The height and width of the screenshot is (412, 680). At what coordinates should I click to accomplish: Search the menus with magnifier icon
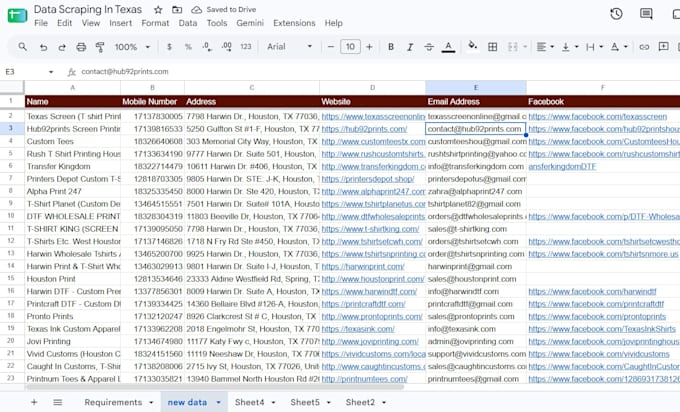(23, 46)
